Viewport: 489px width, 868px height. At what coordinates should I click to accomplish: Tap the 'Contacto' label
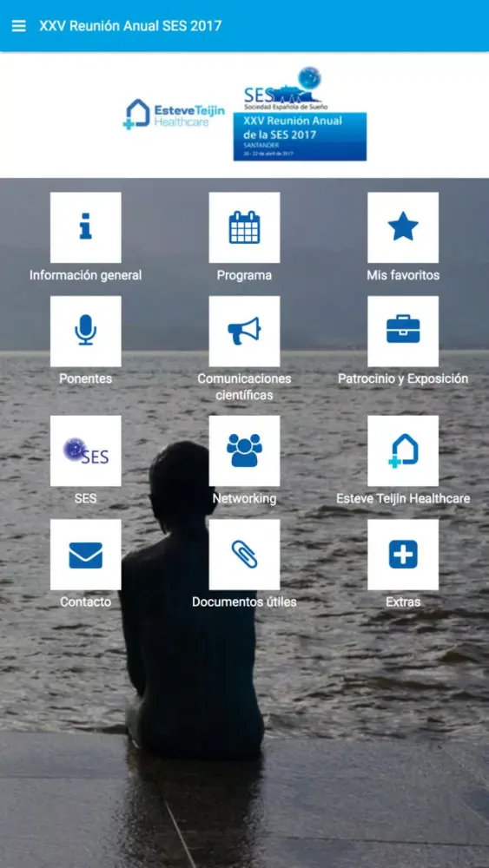pos(86,602)
